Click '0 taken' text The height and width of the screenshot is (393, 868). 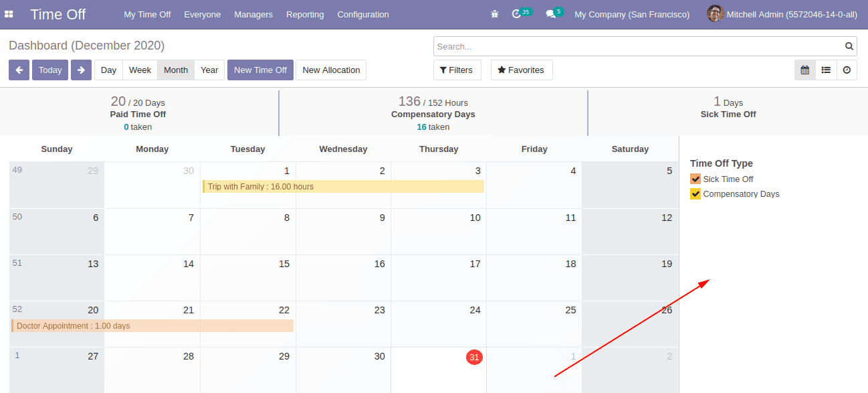138,127
